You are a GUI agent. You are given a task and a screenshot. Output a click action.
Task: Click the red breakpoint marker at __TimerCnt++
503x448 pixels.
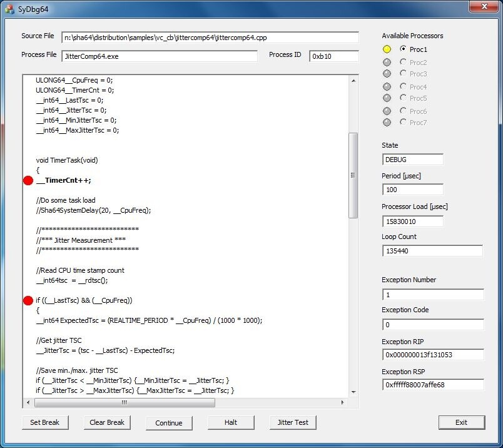28,180
